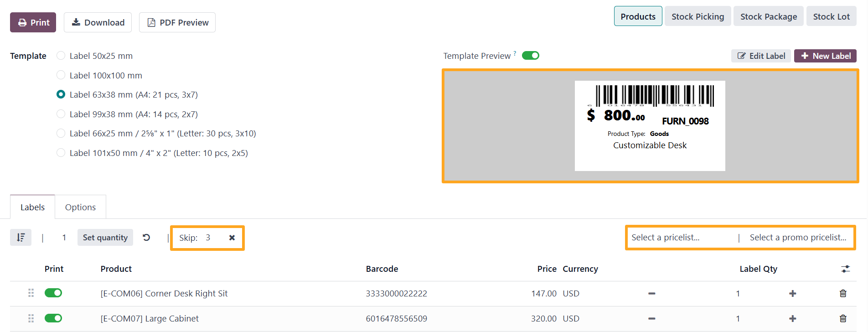Viewport: 868px width, 332px height.
Task: Switch to the Stock Picking mode
Action: [x=697, y=16]
